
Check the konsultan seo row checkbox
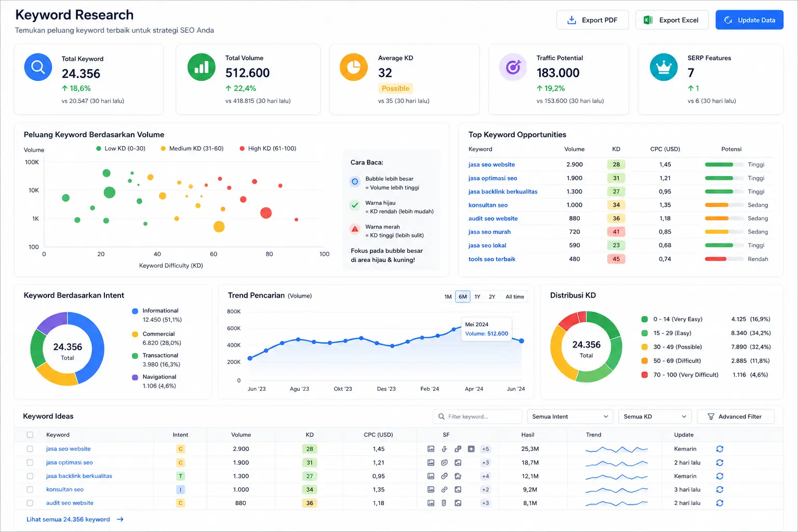pyautogui.click(x=30, y=489)
